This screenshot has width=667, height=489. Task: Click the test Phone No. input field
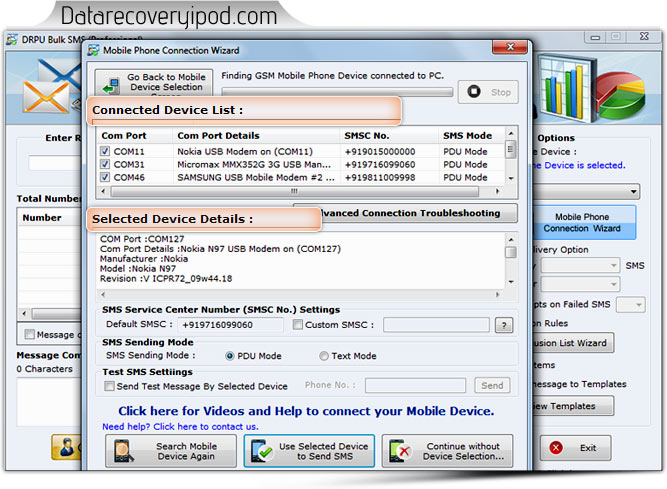click(415, 386)
